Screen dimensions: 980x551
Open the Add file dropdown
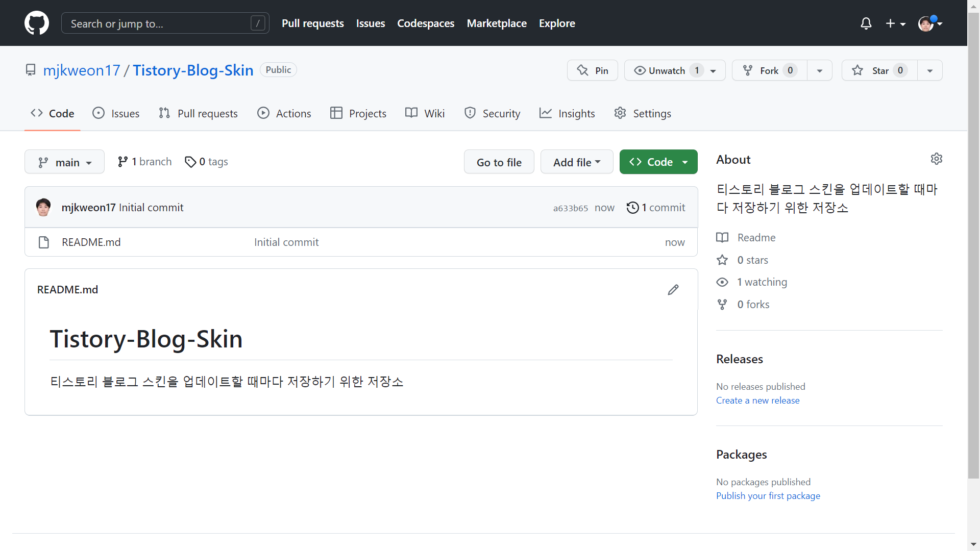576,162
